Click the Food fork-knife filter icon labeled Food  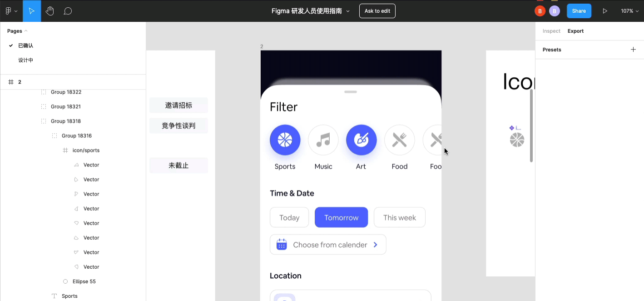coord(400,140)
